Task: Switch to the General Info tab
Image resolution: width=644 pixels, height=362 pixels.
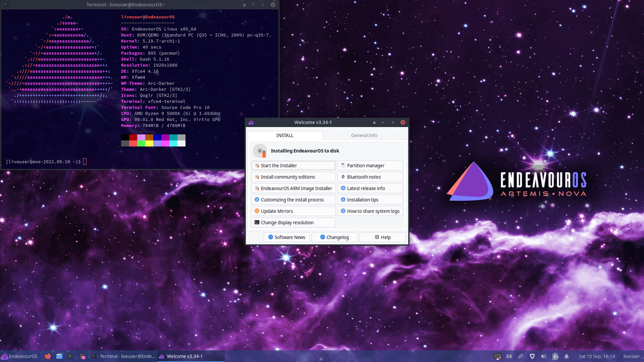Action: tap(364, 136)
